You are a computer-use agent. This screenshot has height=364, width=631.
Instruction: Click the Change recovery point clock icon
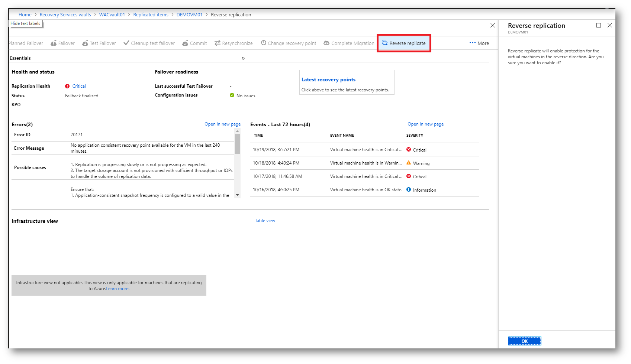pos(263,43)
